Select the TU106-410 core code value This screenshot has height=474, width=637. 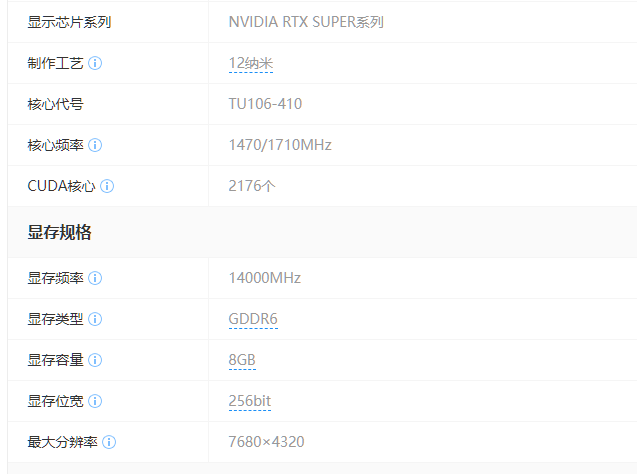pos(265,104)
